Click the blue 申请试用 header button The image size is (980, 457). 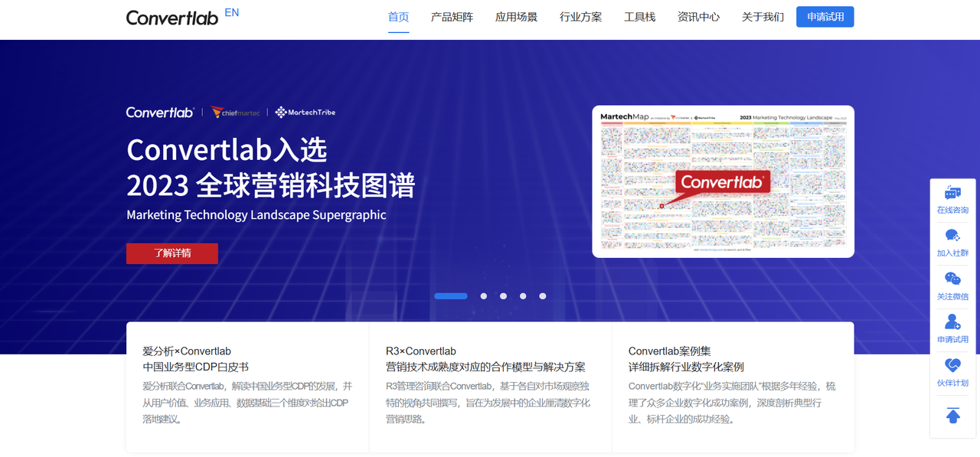(x=825, y=17)
